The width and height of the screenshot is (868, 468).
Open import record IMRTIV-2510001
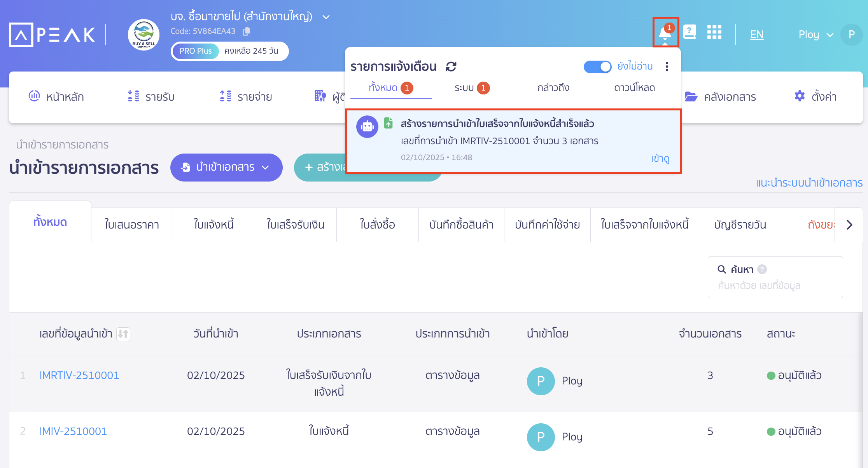click(79, 375)
